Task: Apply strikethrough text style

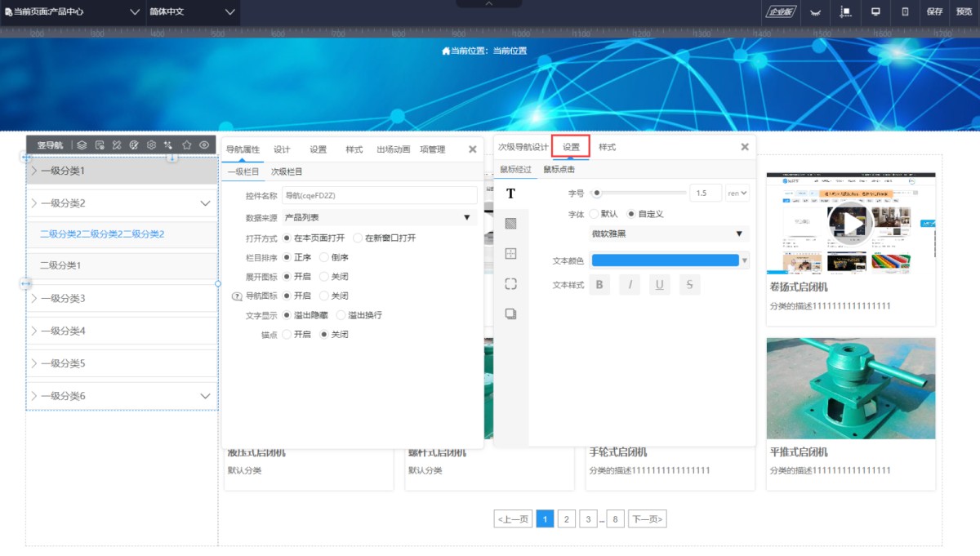Action: pyautogui.click(x=689, y=285)
